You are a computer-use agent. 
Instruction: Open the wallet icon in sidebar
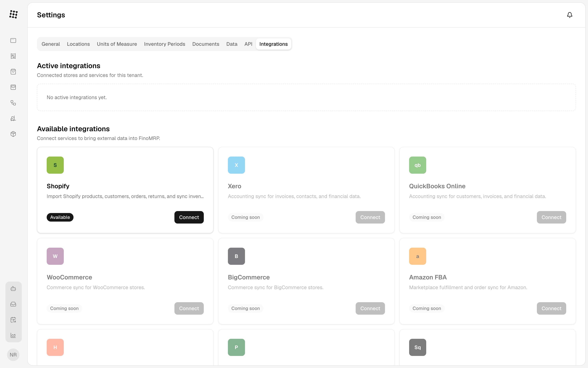pos(13,87)
